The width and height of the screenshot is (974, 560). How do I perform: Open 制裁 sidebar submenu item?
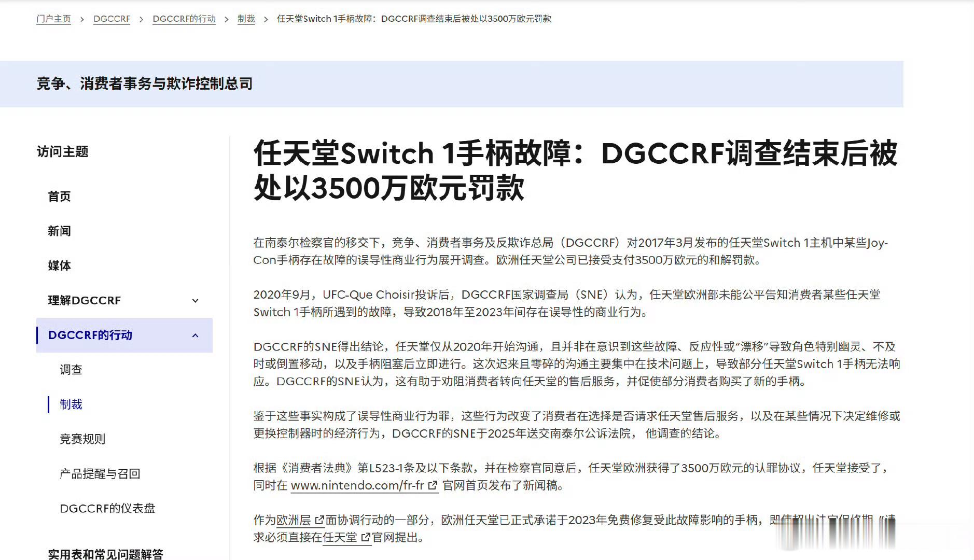click(71, 404)
